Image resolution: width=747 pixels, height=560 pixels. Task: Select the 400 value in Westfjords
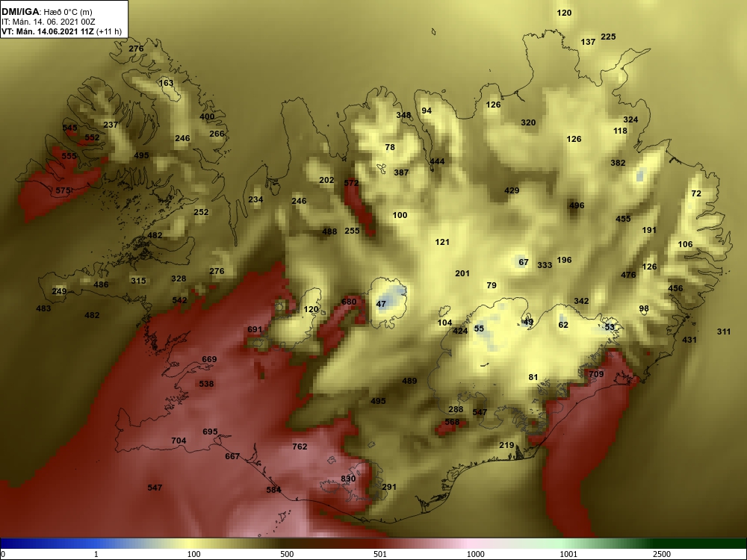click(x=207, y=116)
